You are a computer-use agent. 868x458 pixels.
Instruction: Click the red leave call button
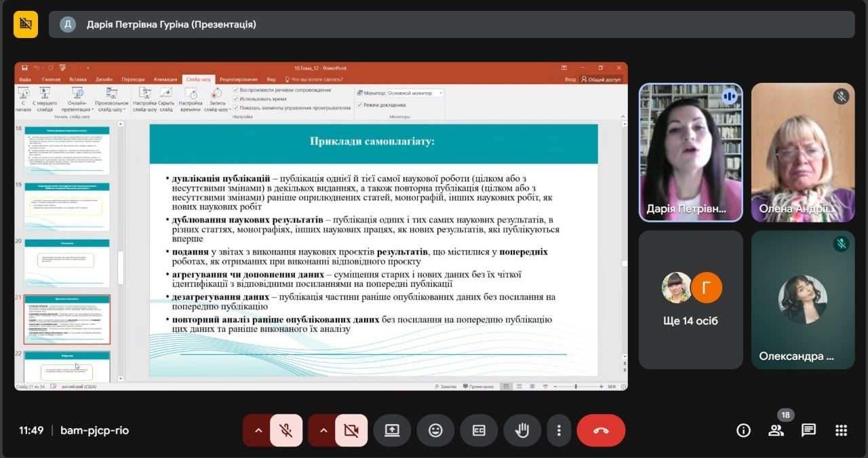600,430
